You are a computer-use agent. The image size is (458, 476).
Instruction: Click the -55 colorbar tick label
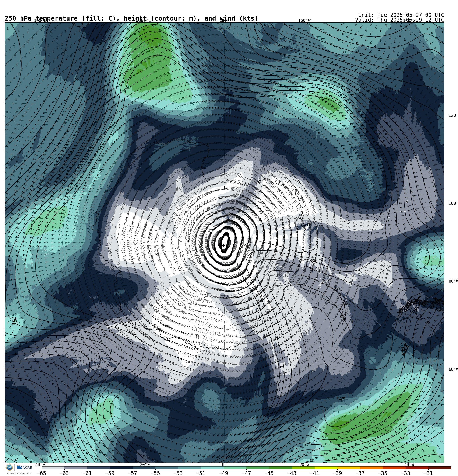155,473
